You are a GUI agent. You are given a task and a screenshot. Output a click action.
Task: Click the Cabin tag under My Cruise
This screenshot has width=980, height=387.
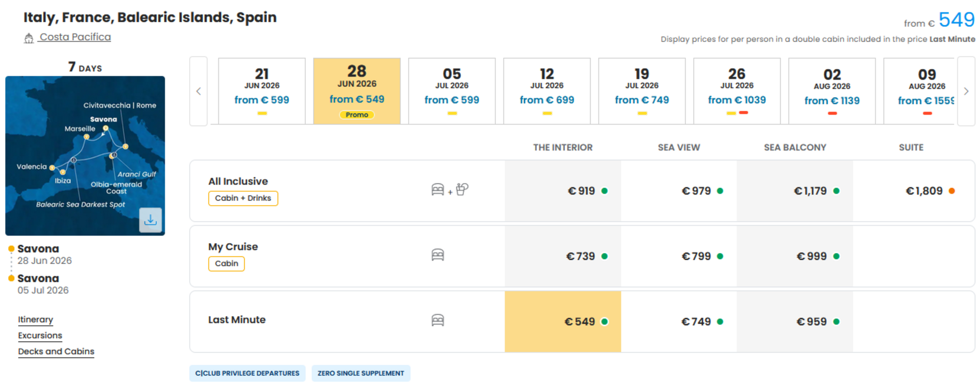tap(226, 264)
